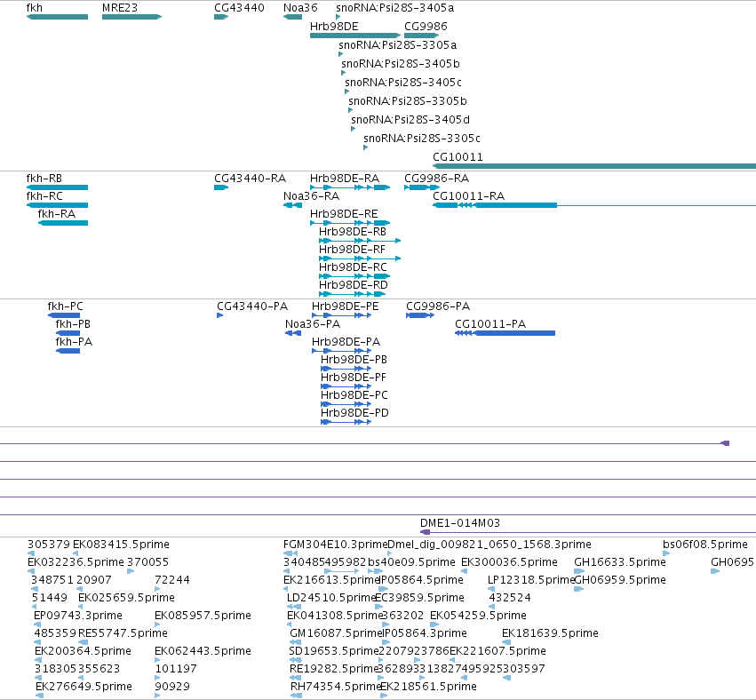Open the CG43440-PA protein label

point(252,306)
